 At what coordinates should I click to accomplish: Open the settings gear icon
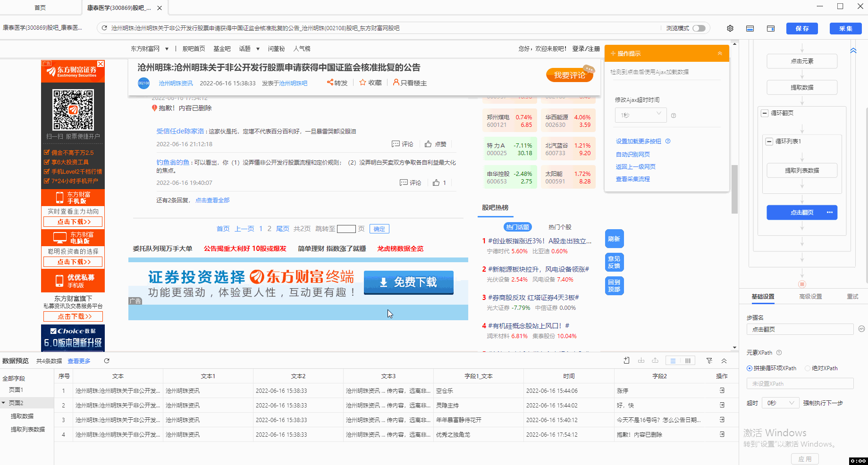(730, 28)
